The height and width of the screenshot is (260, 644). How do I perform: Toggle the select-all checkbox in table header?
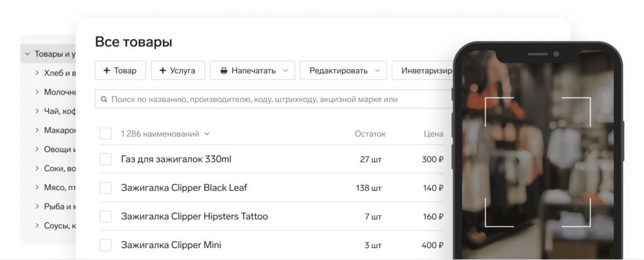[106, 133]
